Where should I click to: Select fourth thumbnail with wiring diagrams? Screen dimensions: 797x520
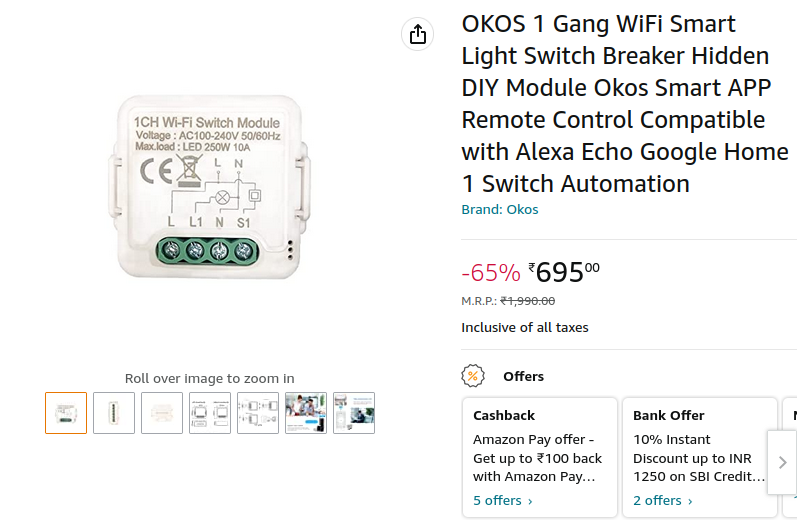coord(210,413)
